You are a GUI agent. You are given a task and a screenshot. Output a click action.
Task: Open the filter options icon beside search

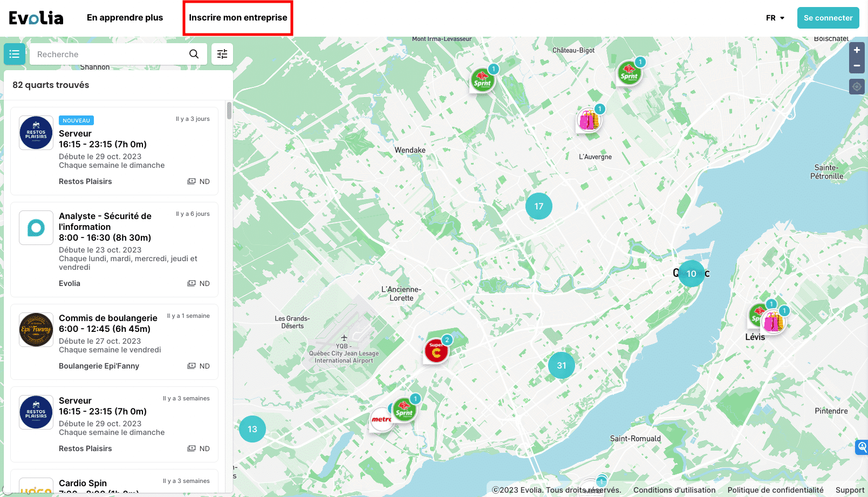222,54
